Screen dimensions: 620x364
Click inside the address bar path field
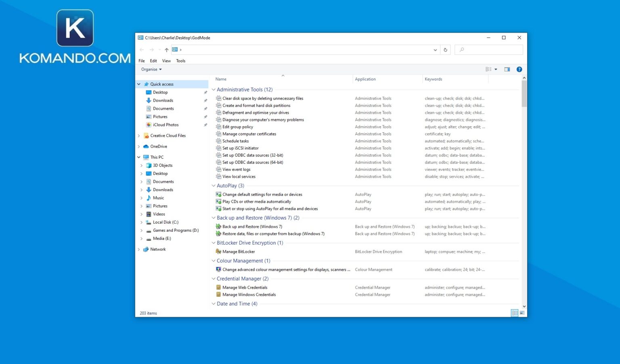tap(283, 50)
